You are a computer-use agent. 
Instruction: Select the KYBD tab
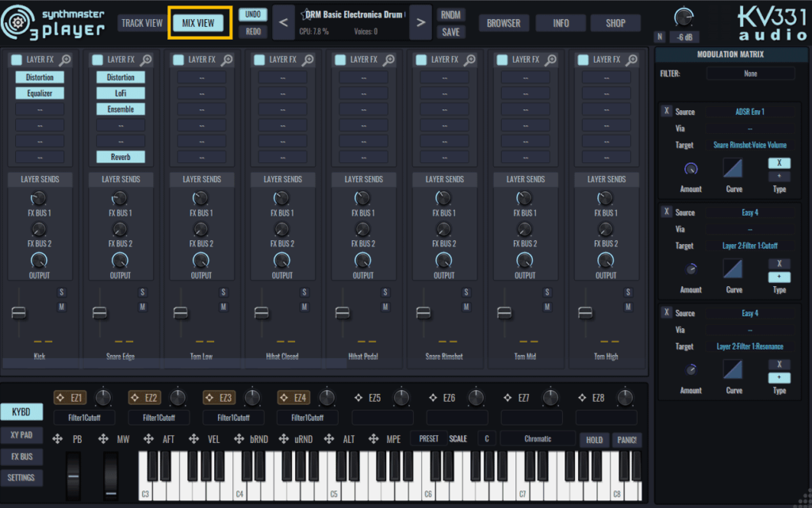pyautogui.click(x=21, y=412)
